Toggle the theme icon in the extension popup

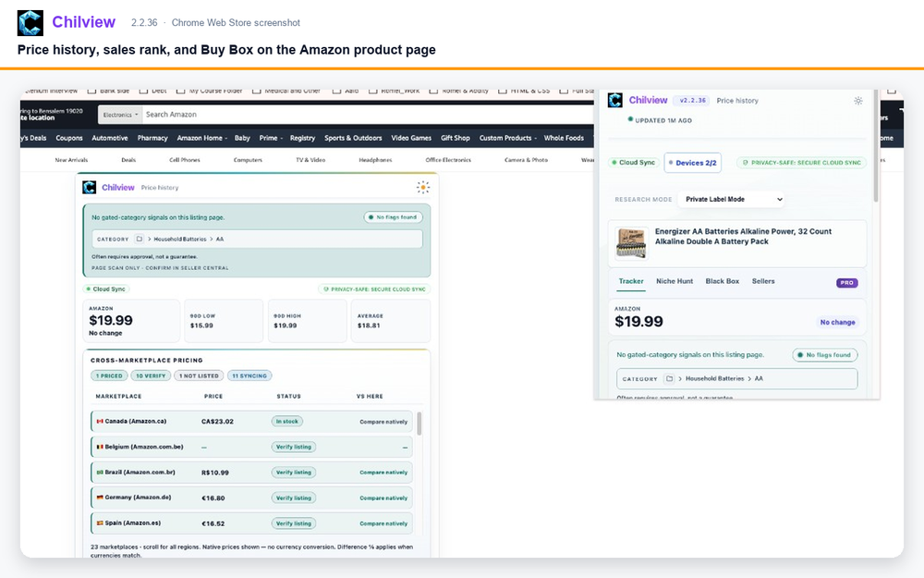pyautogui.click(x=858, y=101)
